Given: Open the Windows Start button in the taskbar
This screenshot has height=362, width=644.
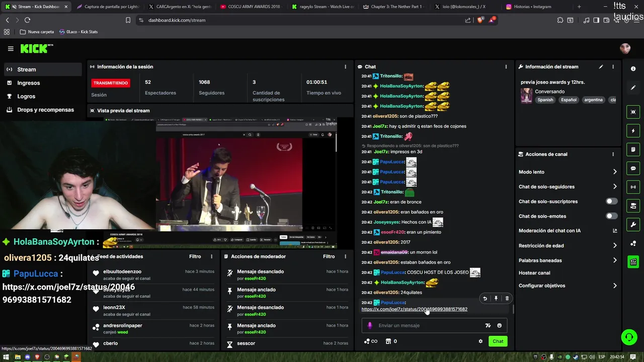Looking at the screenshot, I should pyautogui.click(x=7, y=357).
